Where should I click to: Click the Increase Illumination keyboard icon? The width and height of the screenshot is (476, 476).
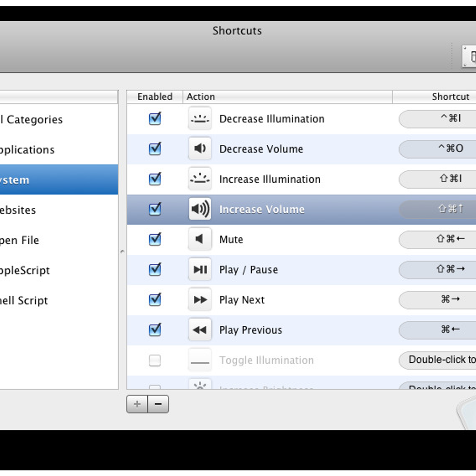click(x=200, y=179)
